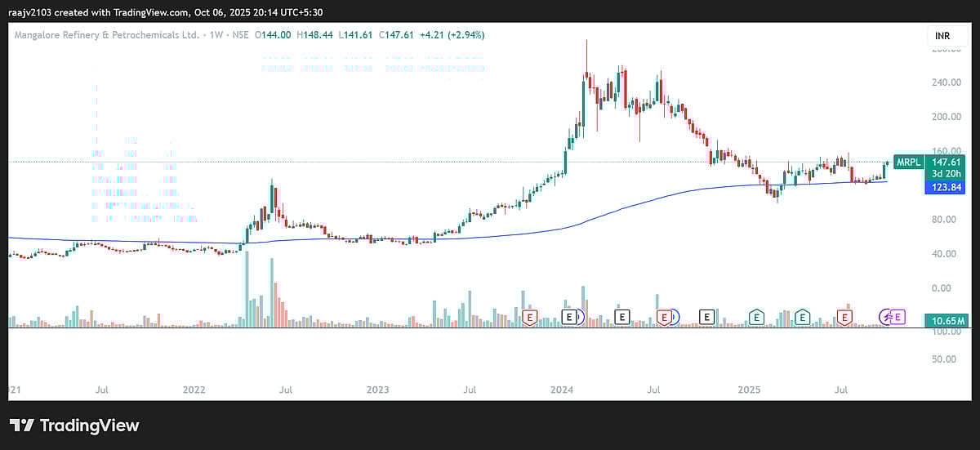The height and width of the screenshot is (450, 980).
Task: Click the 2022 label on time axis
Action: tap(193, 392)
